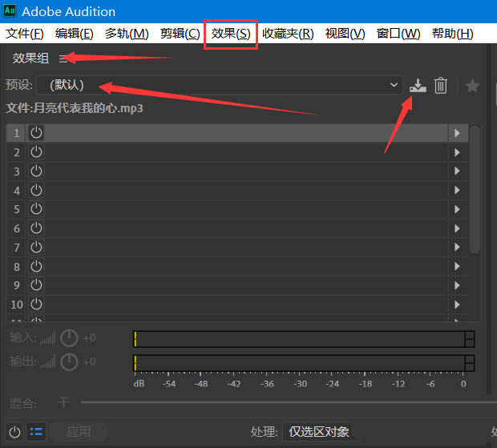Image resolution: width=497 pixels, height=448 pixels.
Task: Expand effect list arrow for slot 9
Action: click(457, 285)
